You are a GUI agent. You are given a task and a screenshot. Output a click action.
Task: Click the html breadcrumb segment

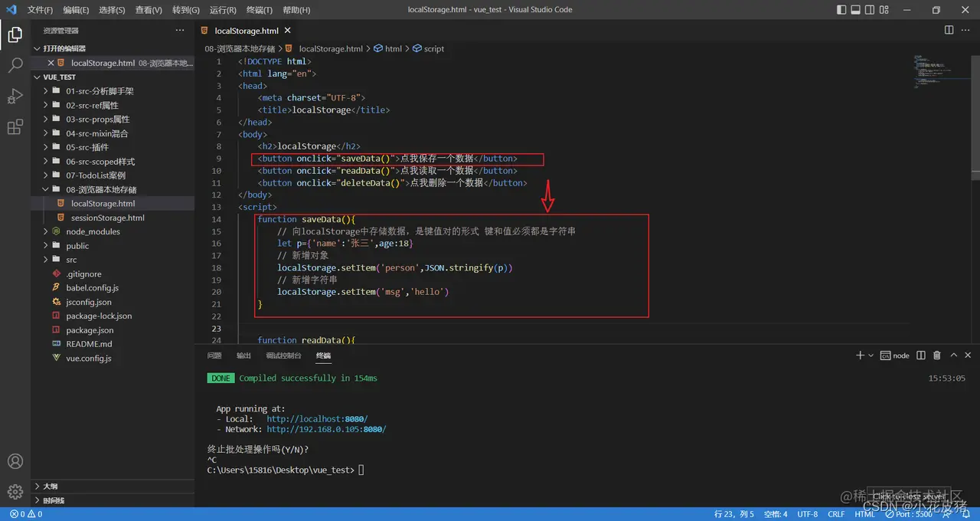point(387,48)
